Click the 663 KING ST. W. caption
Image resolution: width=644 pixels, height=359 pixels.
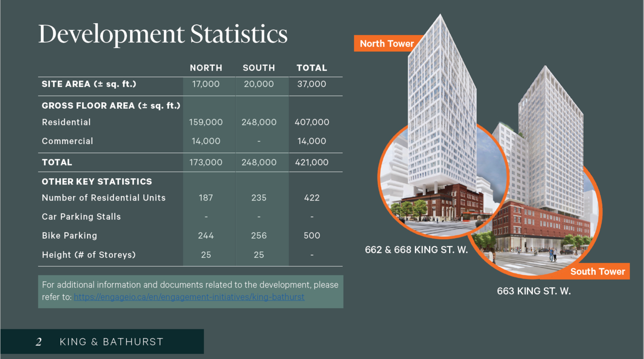coord(534,291)
